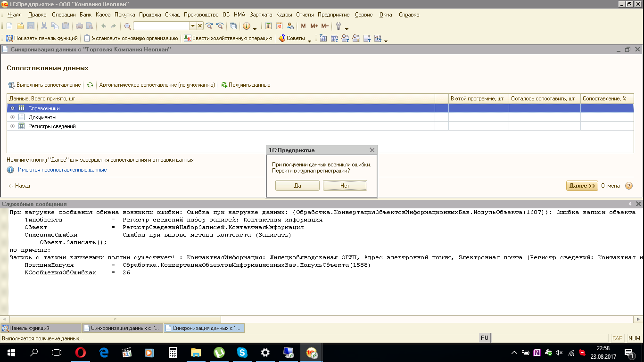Click the binoculars search icon
The image size is (644, 362).
click(127, 26)
